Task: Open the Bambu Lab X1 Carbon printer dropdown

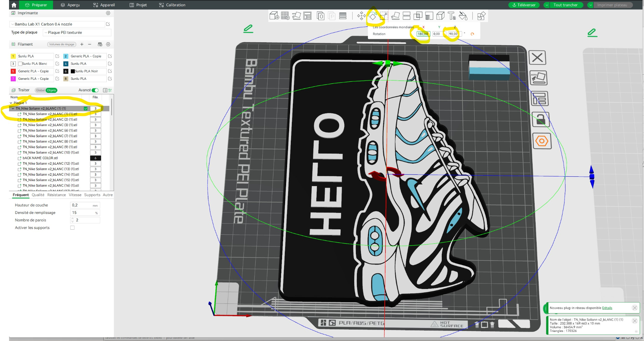Action: pyautogui.click(x=57, y=24)
